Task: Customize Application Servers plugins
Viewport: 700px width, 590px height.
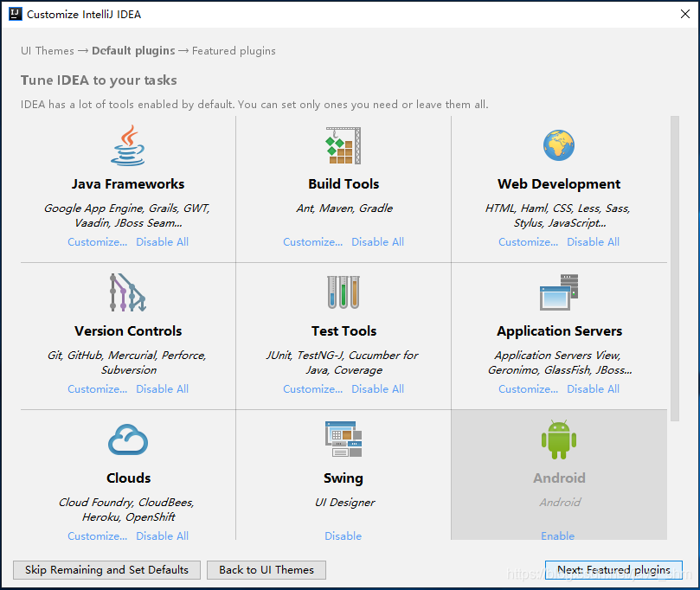Action: (x=528, y=389)
